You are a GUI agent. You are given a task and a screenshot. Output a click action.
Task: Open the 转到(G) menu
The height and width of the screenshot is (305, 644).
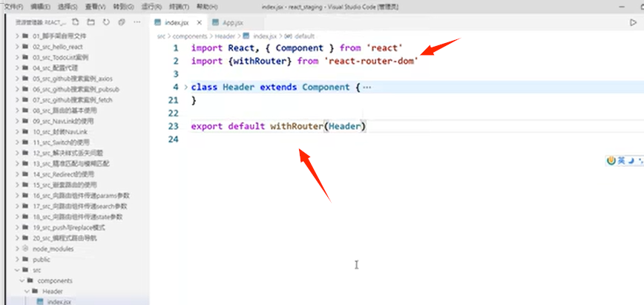123,7
